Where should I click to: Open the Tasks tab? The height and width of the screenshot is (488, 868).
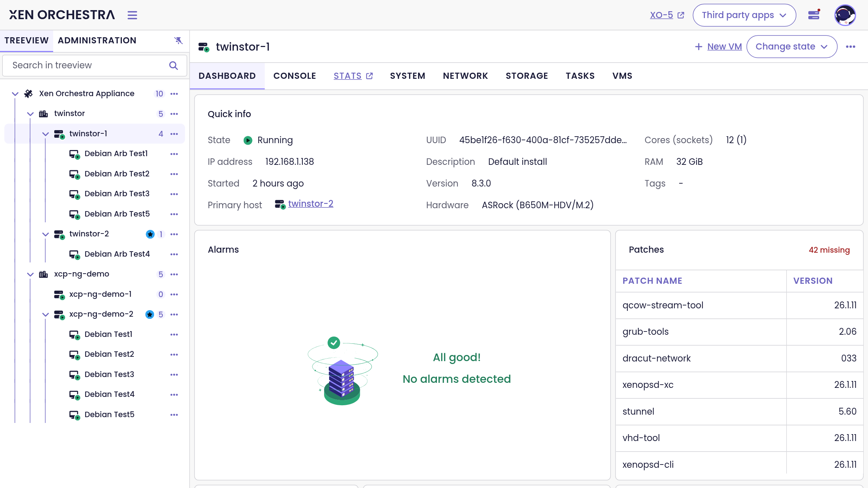pos(580,76)
